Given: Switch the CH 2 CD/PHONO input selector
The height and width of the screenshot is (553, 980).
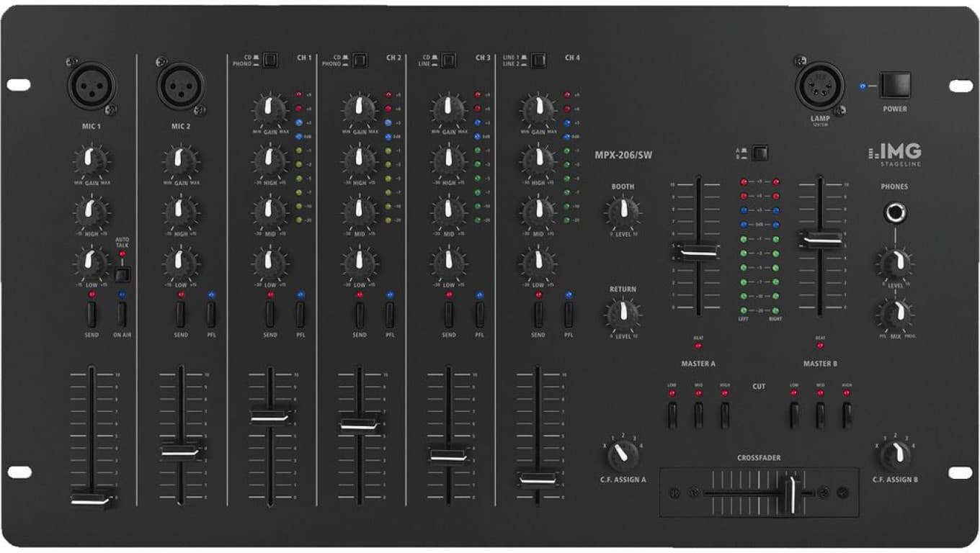Looking at the screenshot, I should click(359, 60).
